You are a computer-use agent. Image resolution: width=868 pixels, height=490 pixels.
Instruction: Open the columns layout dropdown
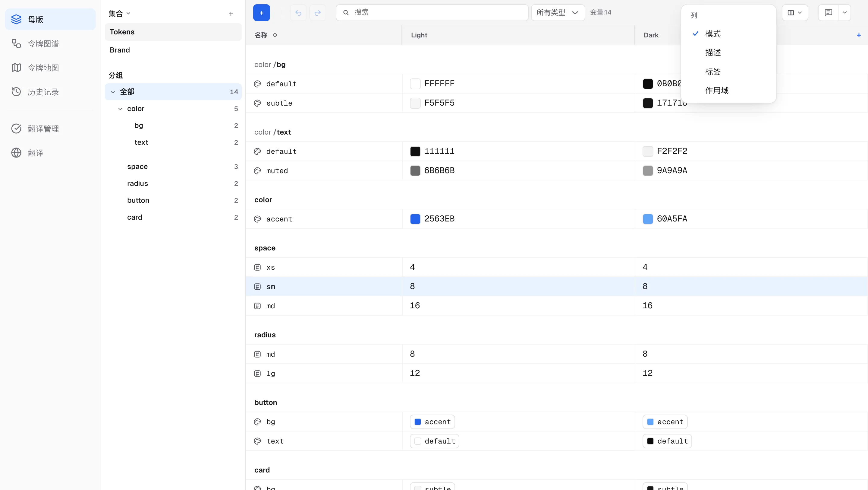tap(795, 13)
